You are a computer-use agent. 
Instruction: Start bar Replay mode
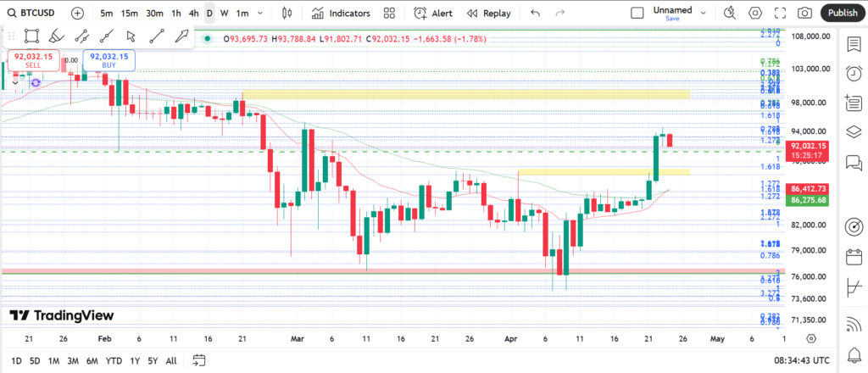click(488, 13)
